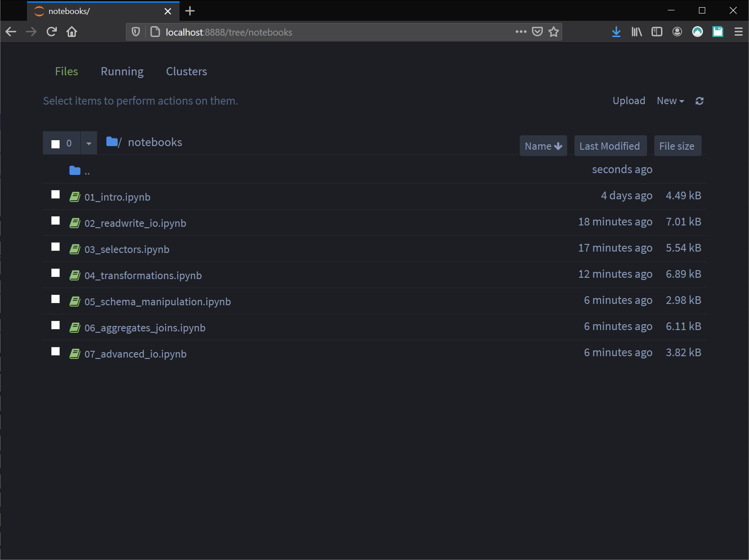Click the refresh notebook list icon

coord(699,101)
